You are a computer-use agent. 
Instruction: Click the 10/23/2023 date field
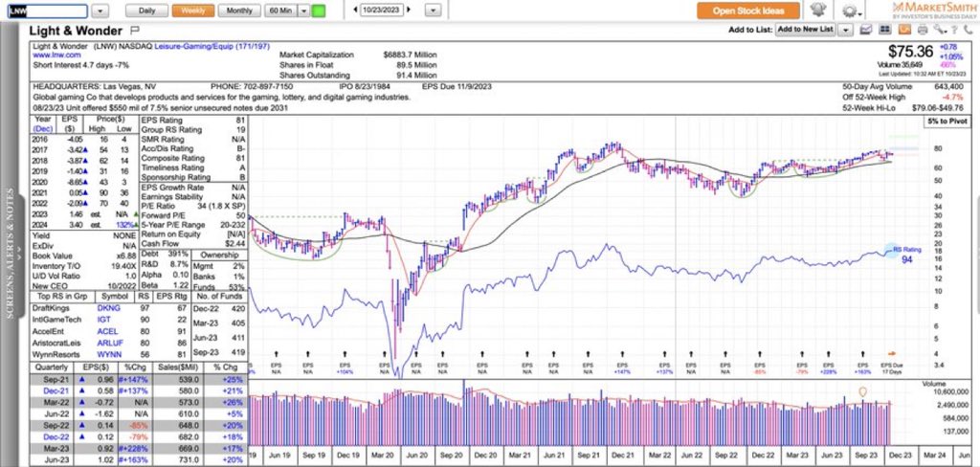[382, 10]
